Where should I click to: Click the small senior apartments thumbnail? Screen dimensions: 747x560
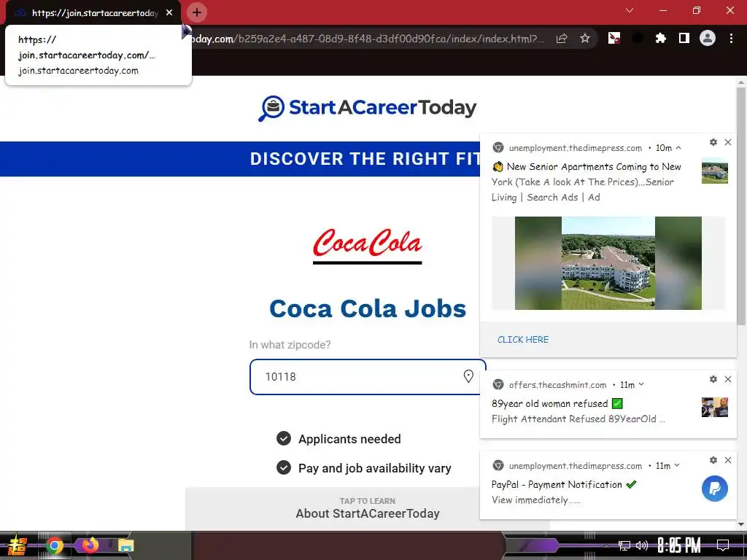pos(715,171)
